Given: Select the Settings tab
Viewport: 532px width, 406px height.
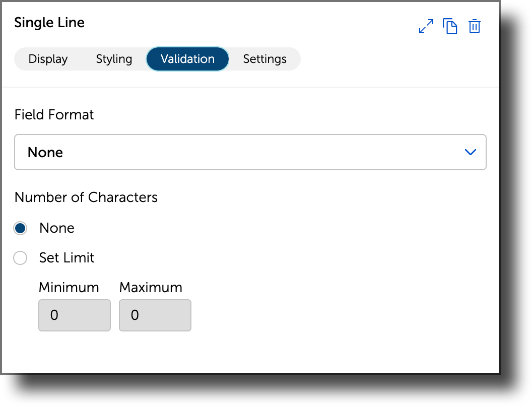Looking at the screenshot, I should click(264, 59).
